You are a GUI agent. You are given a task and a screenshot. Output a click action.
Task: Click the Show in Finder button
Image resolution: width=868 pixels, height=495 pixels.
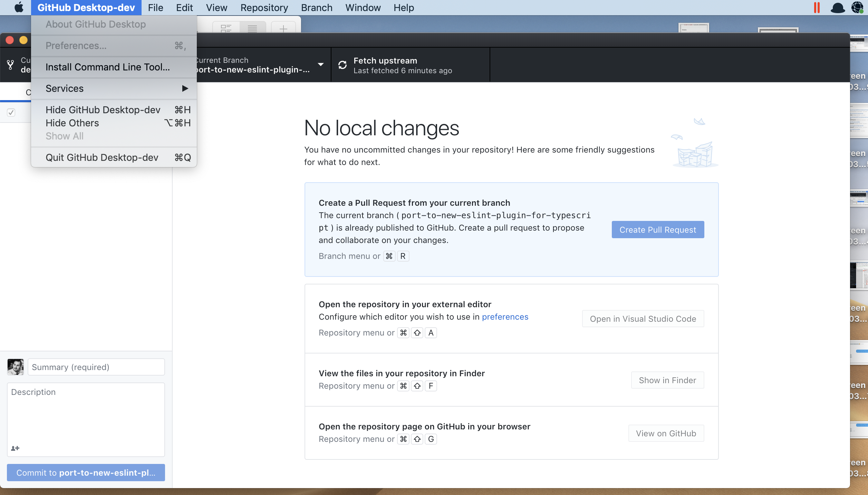667,380
